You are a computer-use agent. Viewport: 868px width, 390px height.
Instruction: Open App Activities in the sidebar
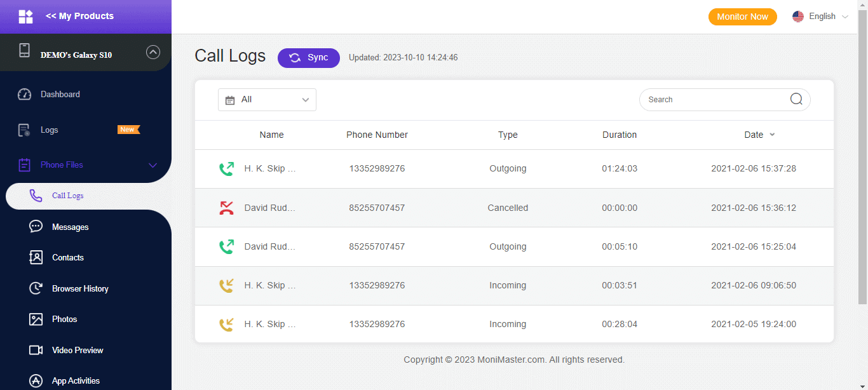pos(76,380)
